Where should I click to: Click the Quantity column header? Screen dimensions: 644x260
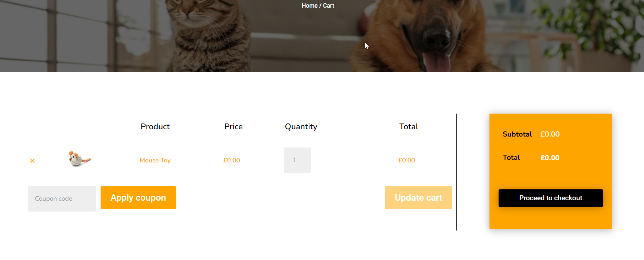pos(301,127)
